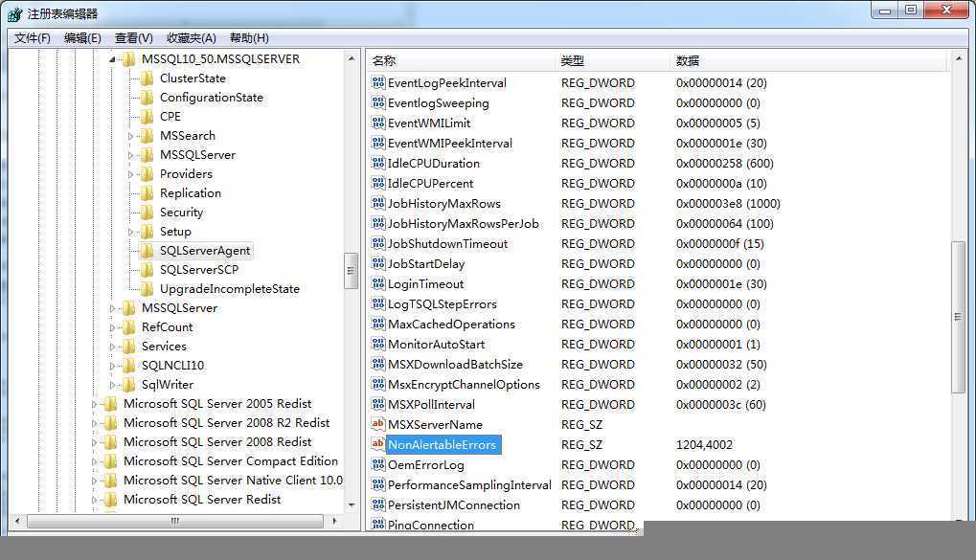Select the Microsoft SQL Server Redist key
Image resolution: width=976 pixels, height=560 pixels.
202,500
